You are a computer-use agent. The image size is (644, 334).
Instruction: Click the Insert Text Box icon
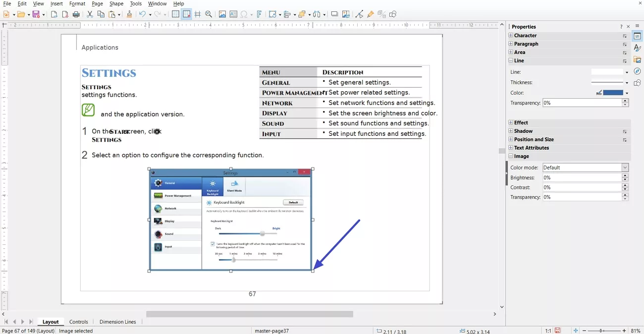click(233, 14)
